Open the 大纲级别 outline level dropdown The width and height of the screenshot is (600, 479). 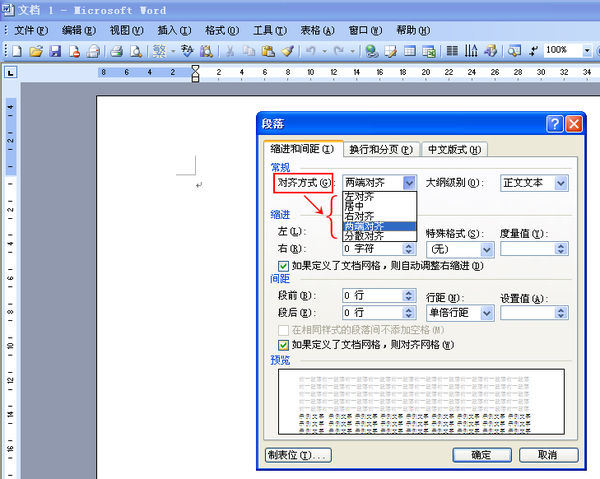click(x=561, y=183)
